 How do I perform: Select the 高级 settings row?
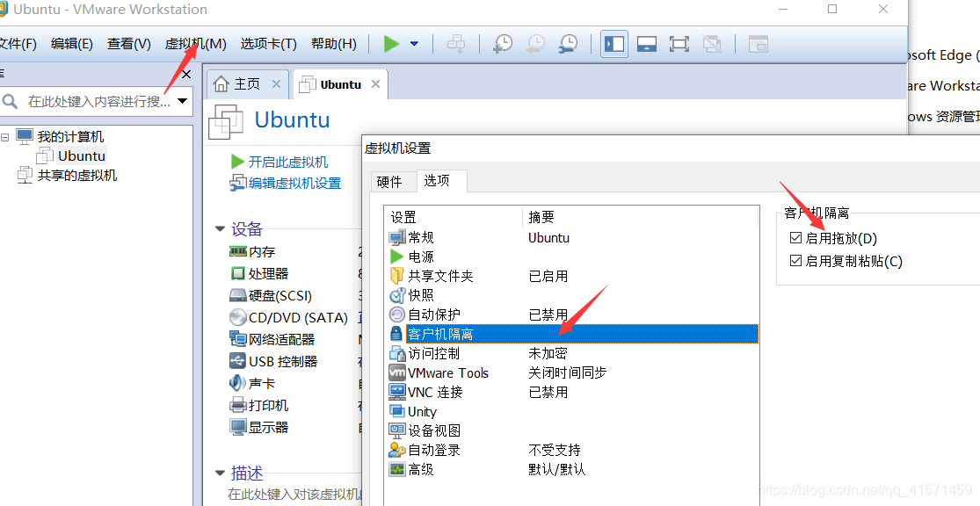(x=572, y=469)
